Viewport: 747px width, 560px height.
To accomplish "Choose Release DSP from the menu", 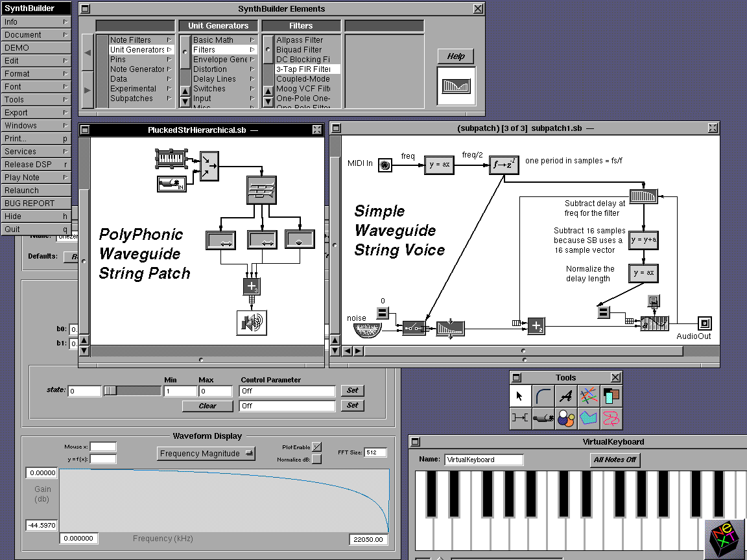I will pos(36,164).
